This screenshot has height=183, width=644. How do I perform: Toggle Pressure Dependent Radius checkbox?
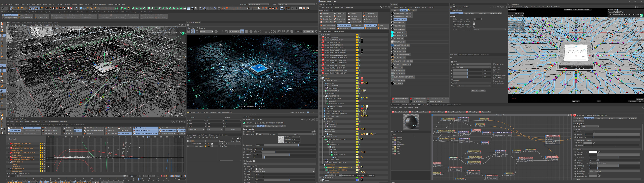pos(474,22)
